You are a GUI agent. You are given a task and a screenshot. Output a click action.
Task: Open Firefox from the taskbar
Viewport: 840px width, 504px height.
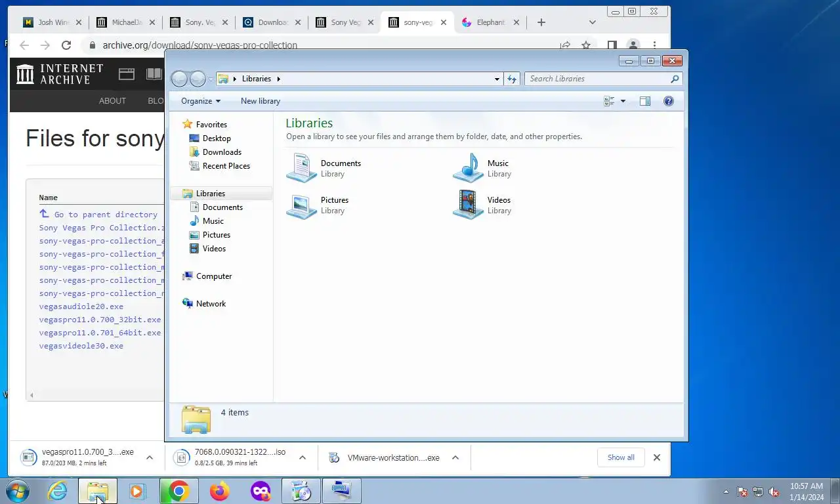pos(219,491)
